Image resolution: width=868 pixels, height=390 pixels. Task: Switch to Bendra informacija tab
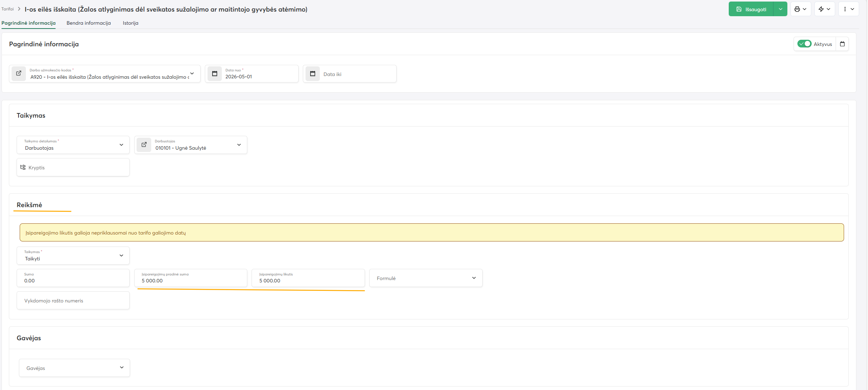(x=89, y=23)
